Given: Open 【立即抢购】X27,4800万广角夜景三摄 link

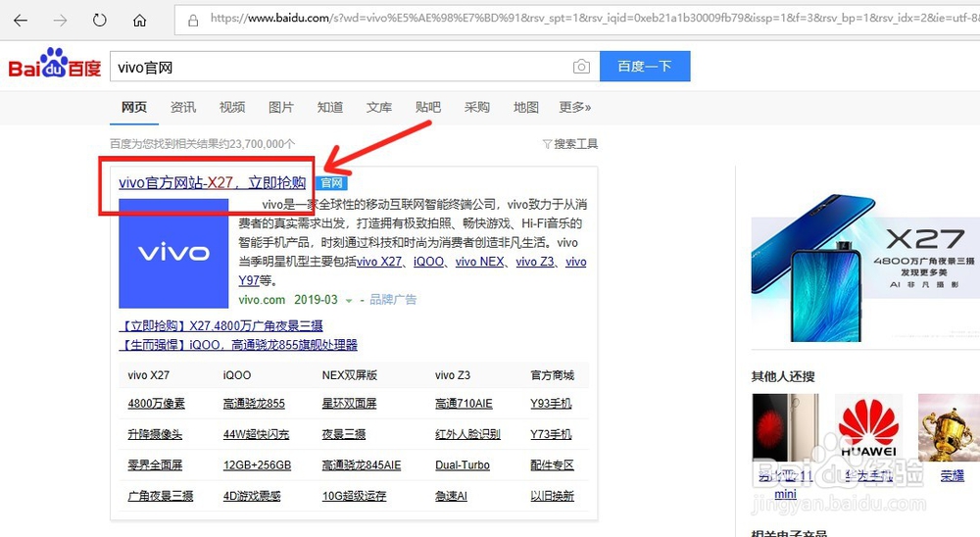Looking at the screenshot, I should click(221, 325).
